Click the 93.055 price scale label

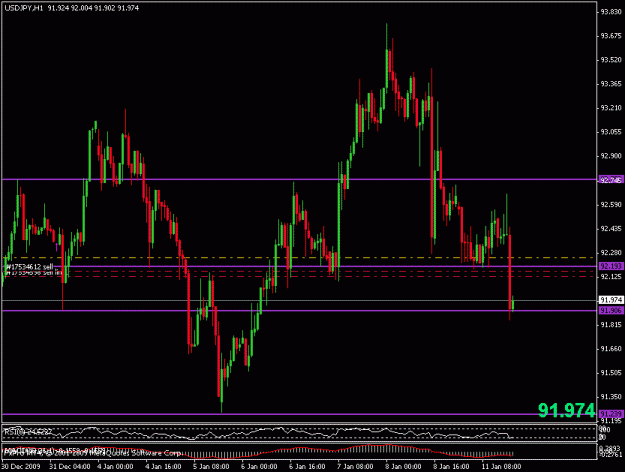pos(611,132)
